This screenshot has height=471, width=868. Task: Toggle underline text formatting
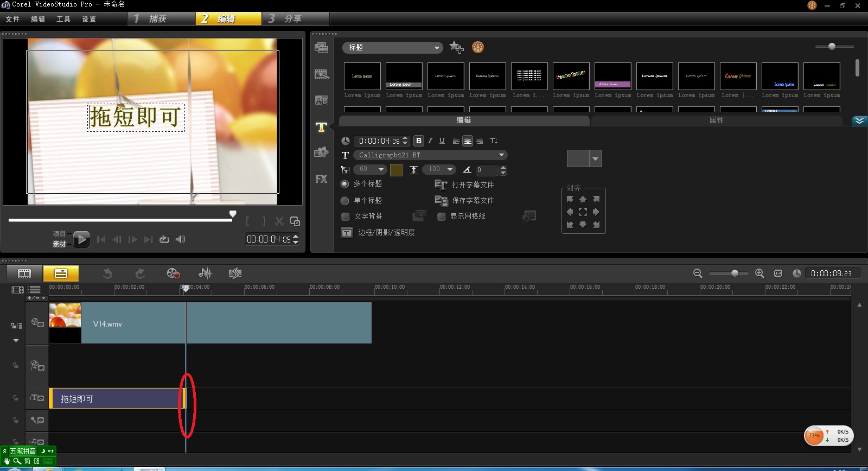point(442,141)
